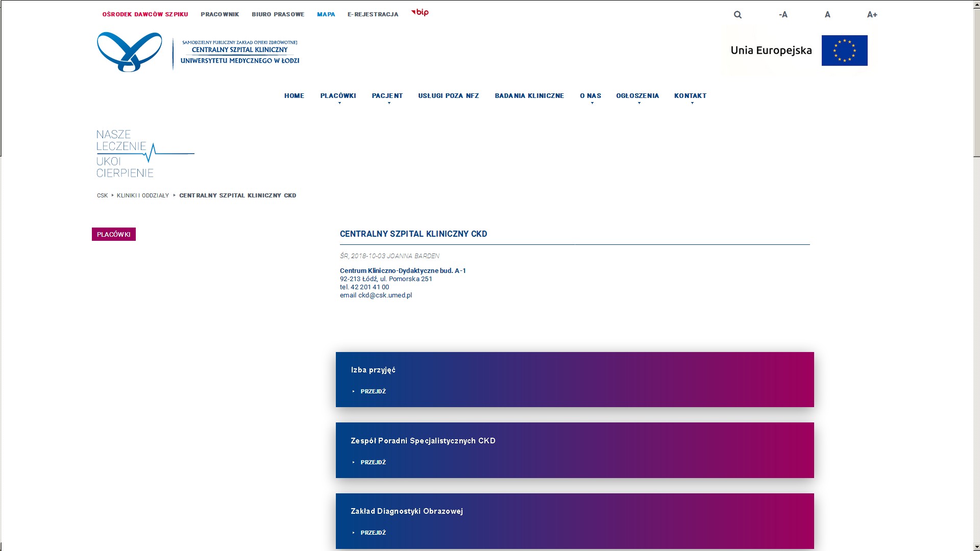
Task: Click the vertical scrollbar thumb
Action: point(976,83)
